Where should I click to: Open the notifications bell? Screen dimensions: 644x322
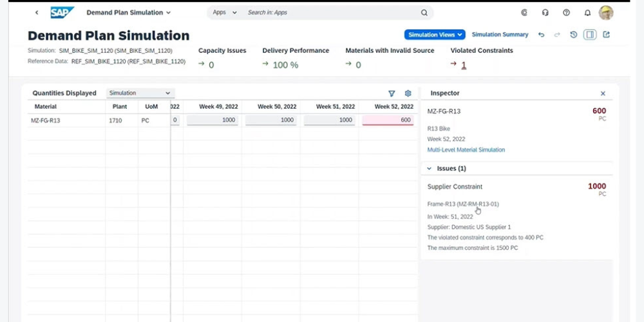coord(587,13)
